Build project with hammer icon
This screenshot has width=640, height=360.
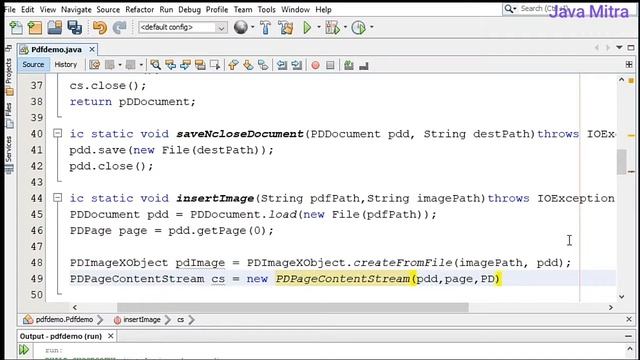pyautogui.click(x=265, y=27)
